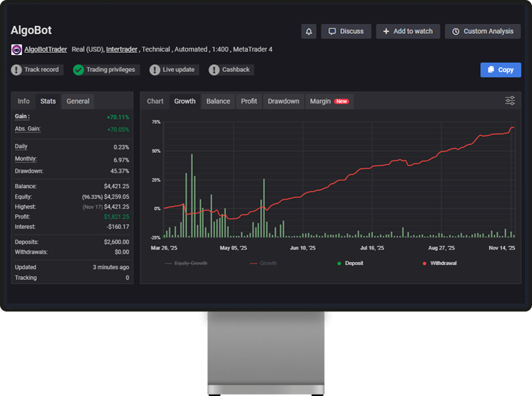532x396 pixels.
Task: Click the AlgoBotTrader avatar icon
Action: [17, 50]
